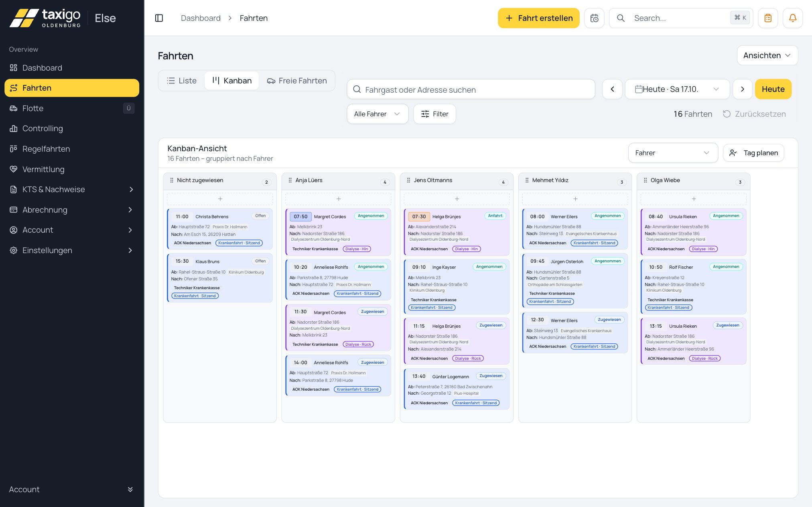Open the calendar clock icon in header

pos(594,18)
